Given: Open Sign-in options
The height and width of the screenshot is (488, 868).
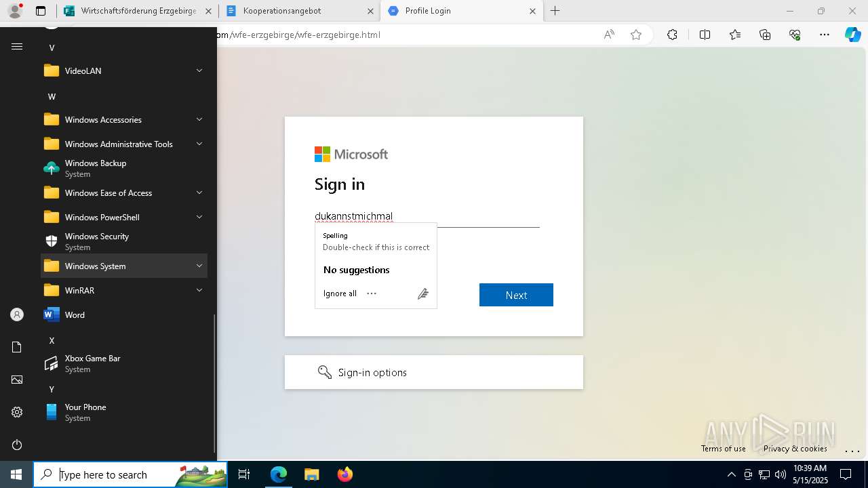Looking at the screenshot, I should tap(434, 372).
